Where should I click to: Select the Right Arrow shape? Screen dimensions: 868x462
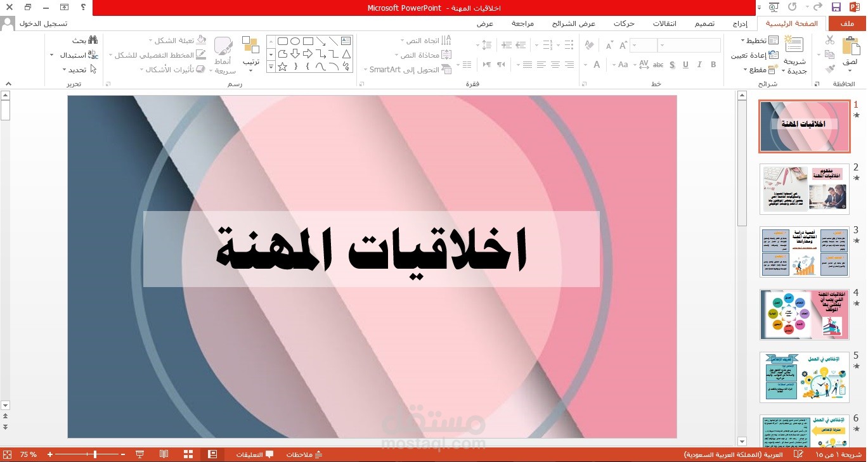tap(308, 54)
